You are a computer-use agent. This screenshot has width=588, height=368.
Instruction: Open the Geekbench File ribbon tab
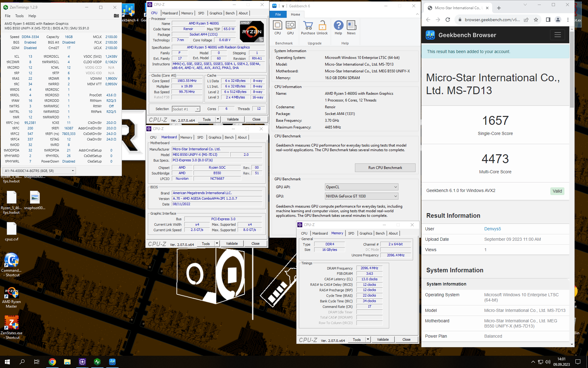278,14
